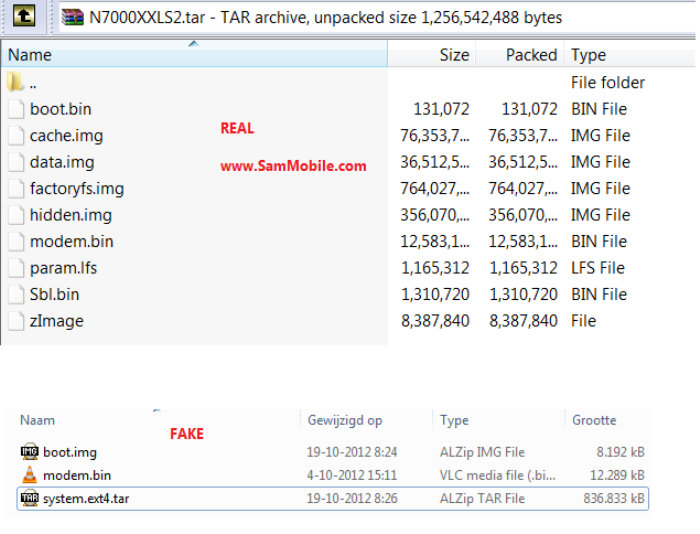This screenshot has width=700, height=534.
Task: Click the boot.img ALZip IMG icon
Action: [x=29, y=452]
